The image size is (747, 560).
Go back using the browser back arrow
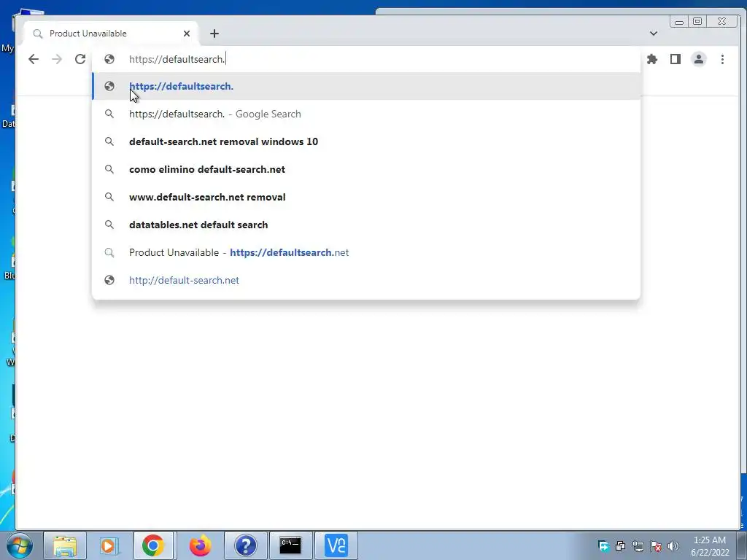click(34, 59)
